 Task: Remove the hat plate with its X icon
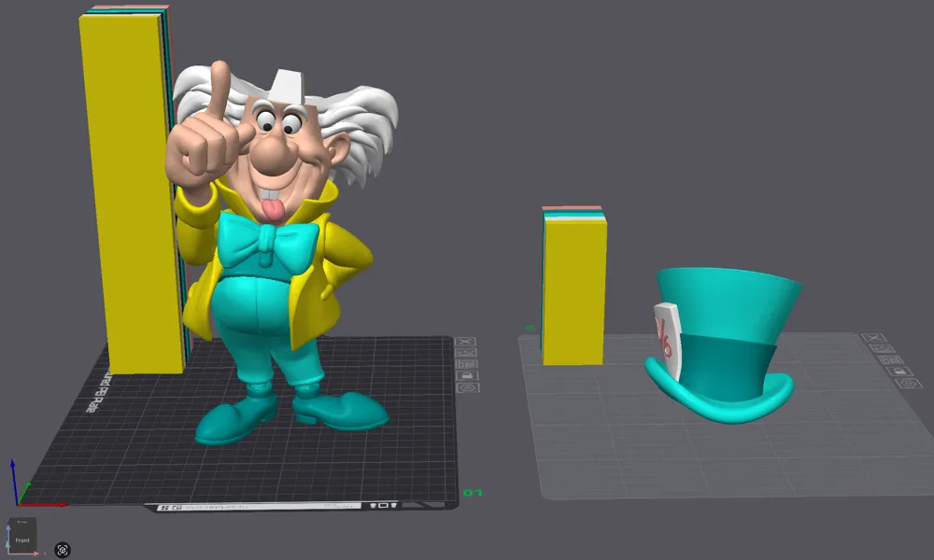tap(874, 338)
